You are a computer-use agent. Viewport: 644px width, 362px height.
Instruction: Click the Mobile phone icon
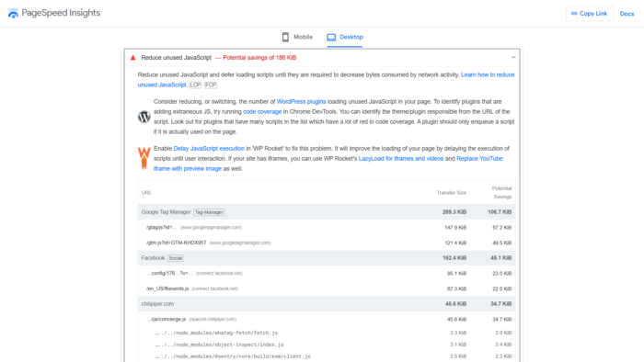pos(285,38)
